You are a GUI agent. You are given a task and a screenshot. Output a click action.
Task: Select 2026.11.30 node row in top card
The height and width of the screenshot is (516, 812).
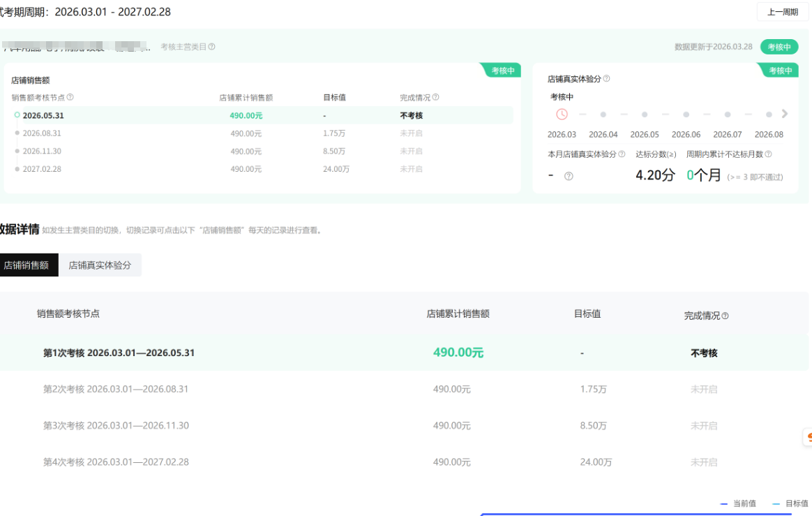(x=262, y=151)
